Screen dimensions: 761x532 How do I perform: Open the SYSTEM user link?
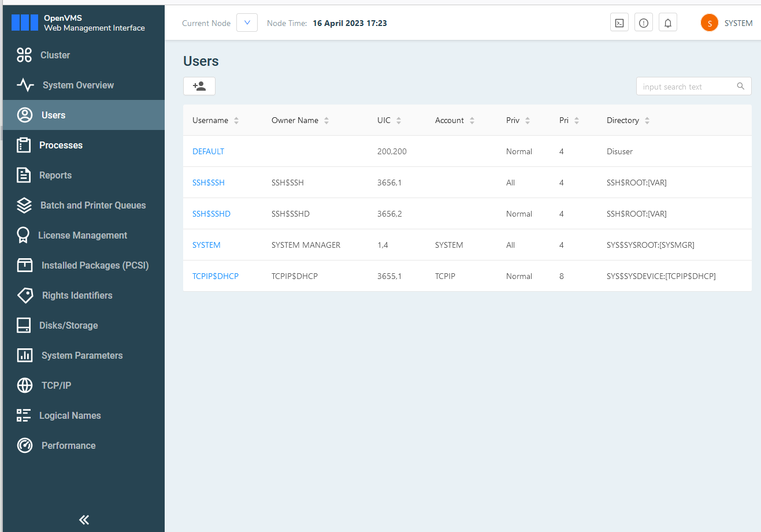[206, 245]
